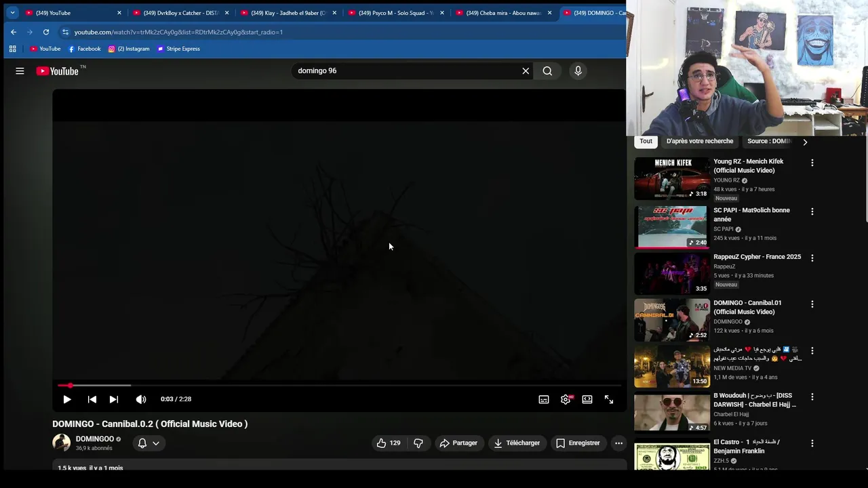The image size is (868, 488).
Task: Open the YouTube hamburger guide menu
Action: coord(20,70)
